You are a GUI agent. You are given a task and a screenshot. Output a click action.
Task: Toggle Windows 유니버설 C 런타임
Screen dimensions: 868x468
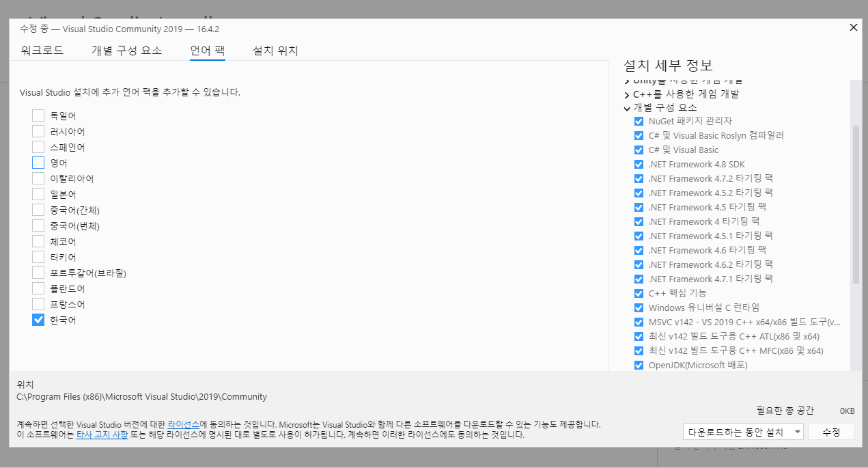click(639, 307)
